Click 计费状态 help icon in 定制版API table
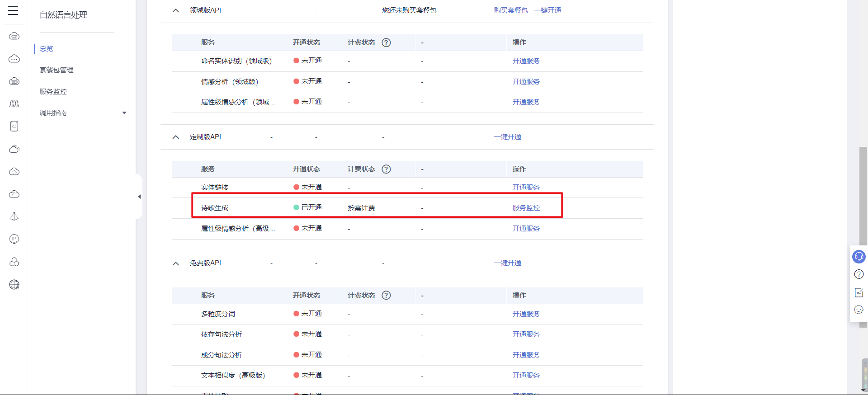This screenshot has height=395, width=868. 386,169
